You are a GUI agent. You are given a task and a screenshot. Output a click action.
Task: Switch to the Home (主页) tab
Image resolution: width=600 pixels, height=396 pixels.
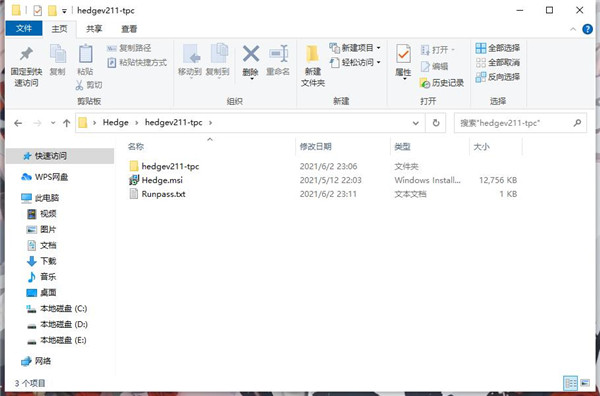click(59, 29)
